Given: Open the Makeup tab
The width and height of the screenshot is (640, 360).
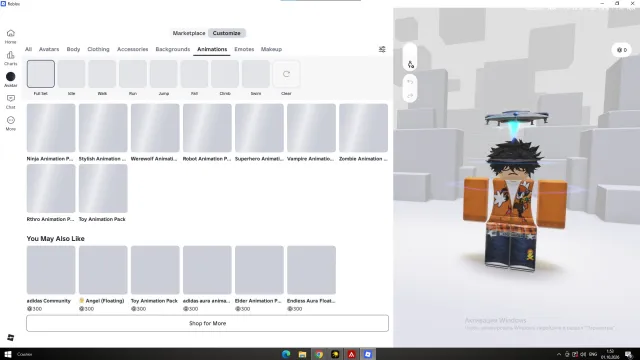Looking at the screenshot, I should click(271, 49).
